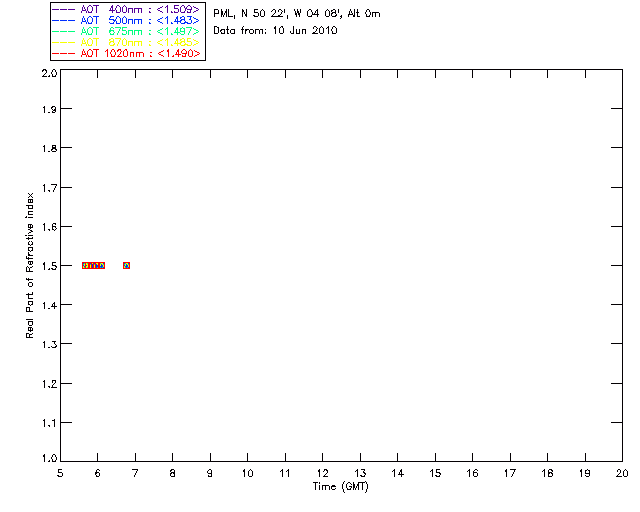Click the y-axis label 1.9
This screenshot has width=640, height=512.
49,109
